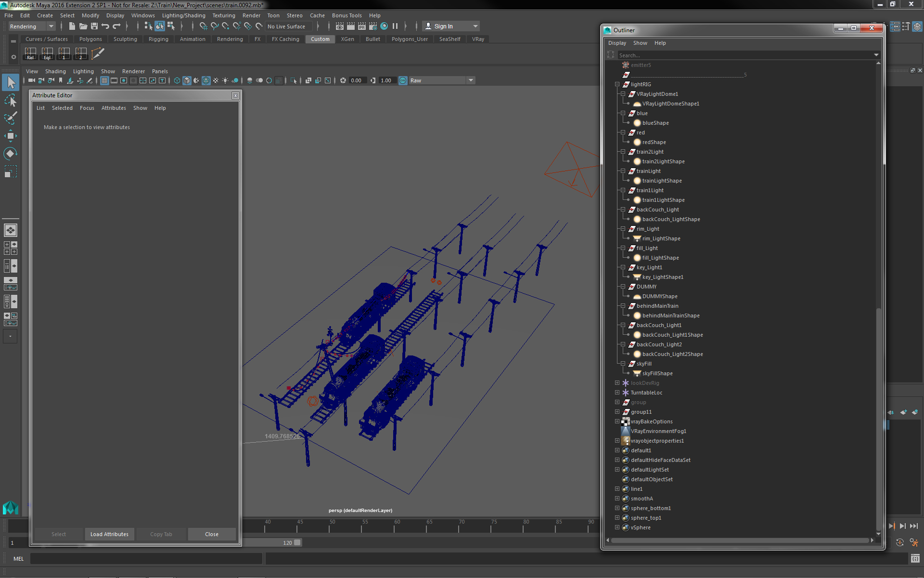This screenshot has height=578, width=924.
Task: Select the Lasso tool
Action: (11, 100)
